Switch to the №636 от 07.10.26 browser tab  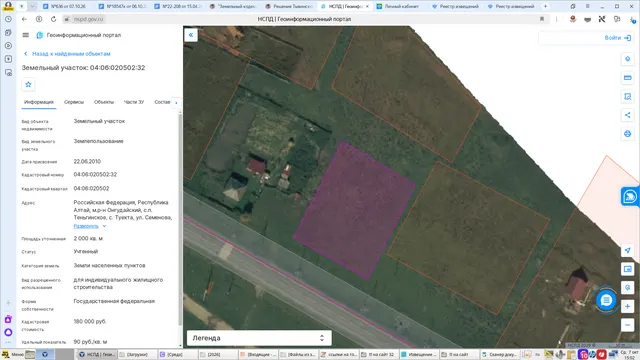67,6
